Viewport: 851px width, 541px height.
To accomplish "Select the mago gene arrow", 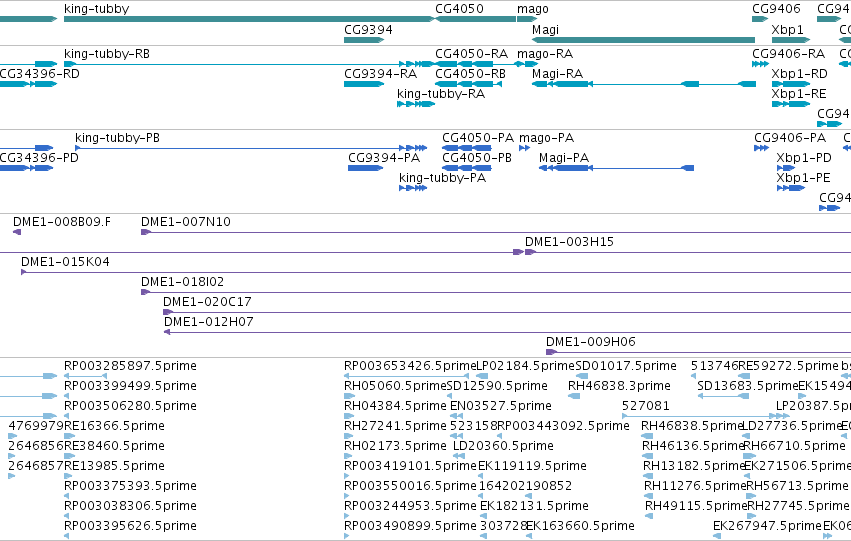I will (527, 19).
